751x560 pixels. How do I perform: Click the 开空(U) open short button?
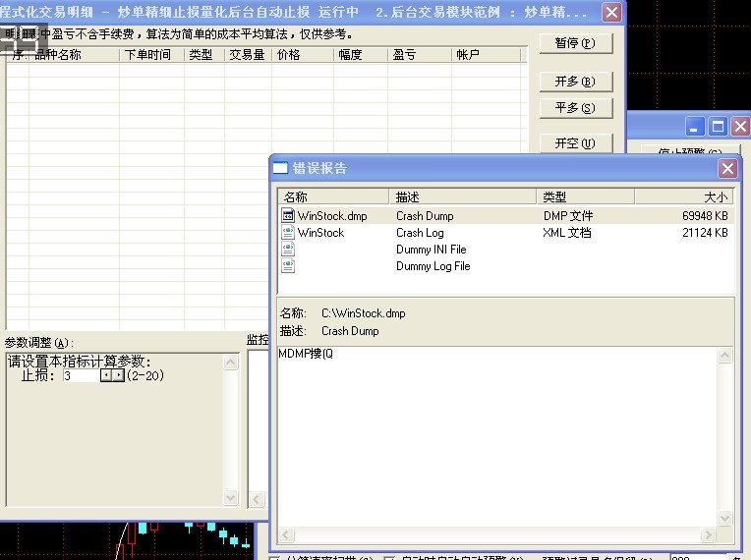point(575,143)
